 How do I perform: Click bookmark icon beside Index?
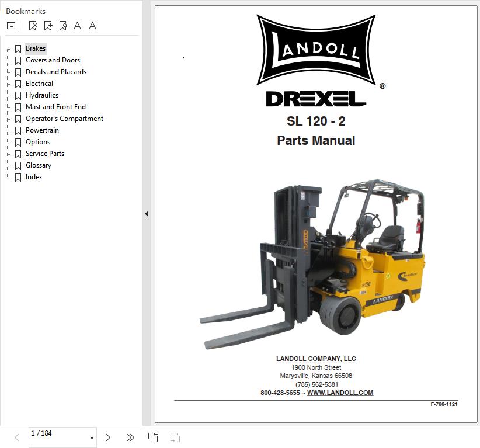click(18, 178)
